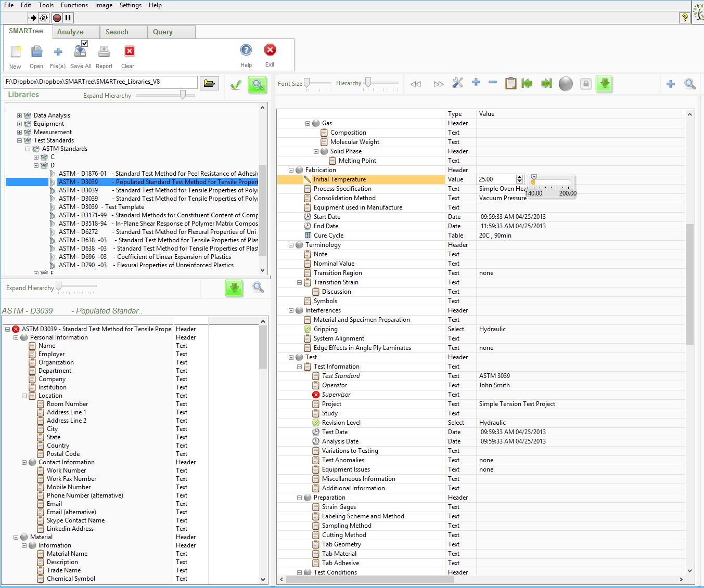Screen dimensions: 704x588
Task: Click the green download arrow in right toolbar
Action: pos(604,84)
